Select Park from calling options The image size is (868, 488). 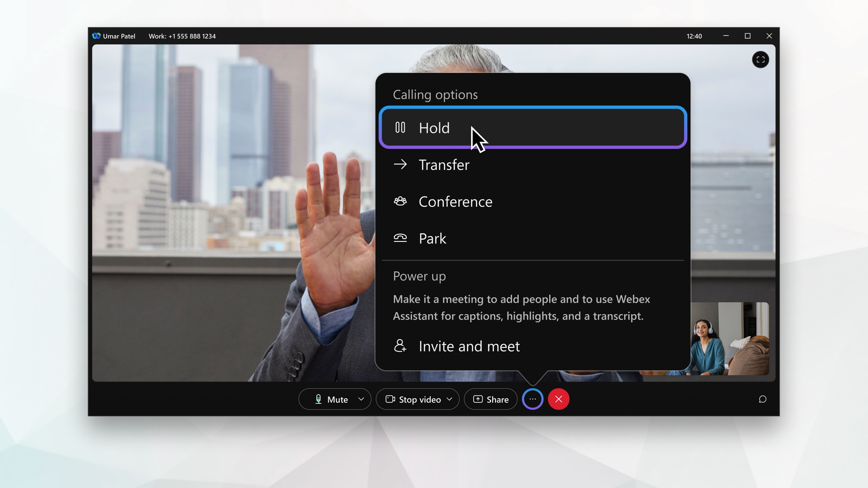432,239
